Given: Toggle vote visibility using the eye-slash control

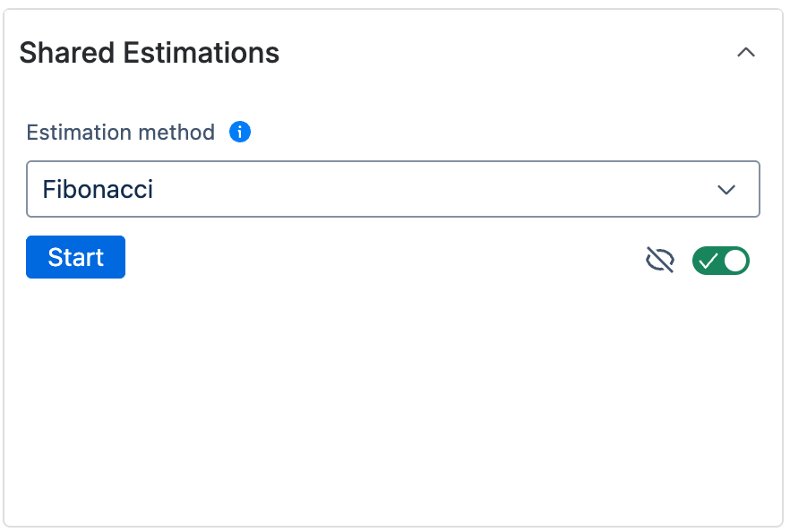Looking at the screenshot, I should 660,260.
